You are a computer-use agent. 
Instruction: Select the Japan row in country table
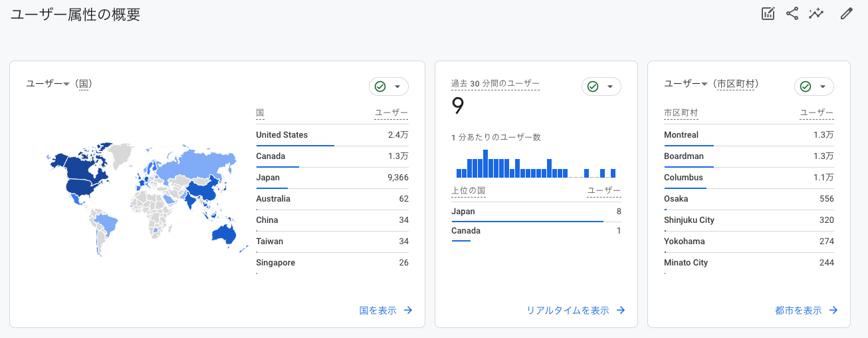pos(332,178)
